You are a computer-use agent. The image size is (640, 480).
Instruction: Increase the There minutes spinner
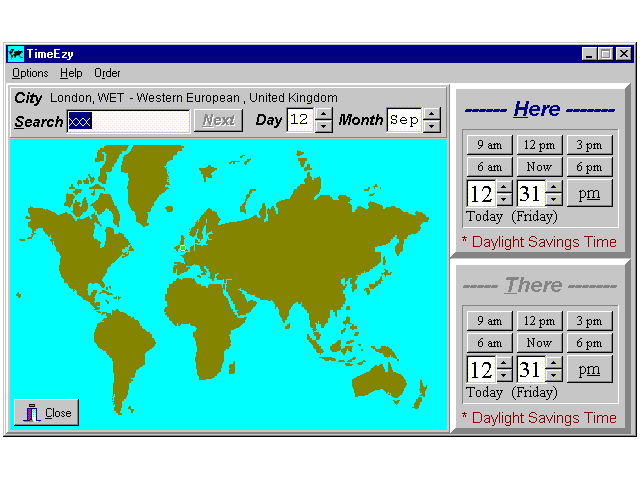point(554,362)
